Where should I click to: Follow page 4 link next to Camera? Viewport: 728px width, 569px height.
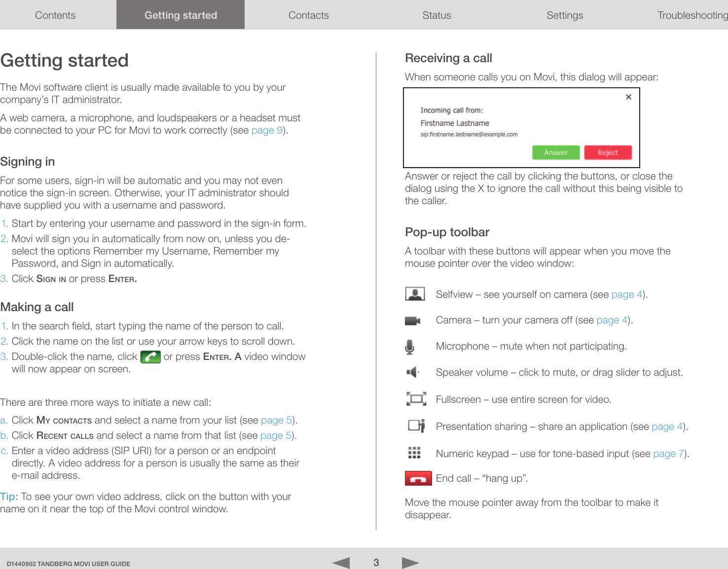612,320
